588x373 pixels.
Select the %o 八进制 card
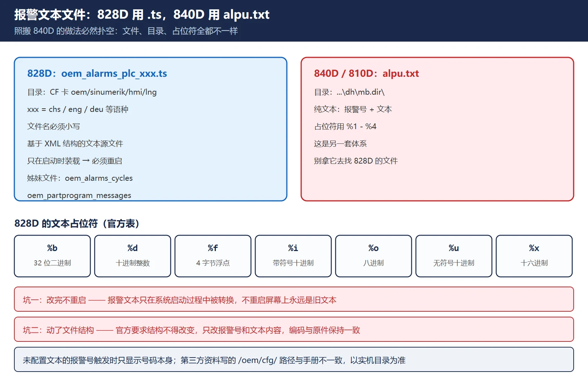pos(374,256)
